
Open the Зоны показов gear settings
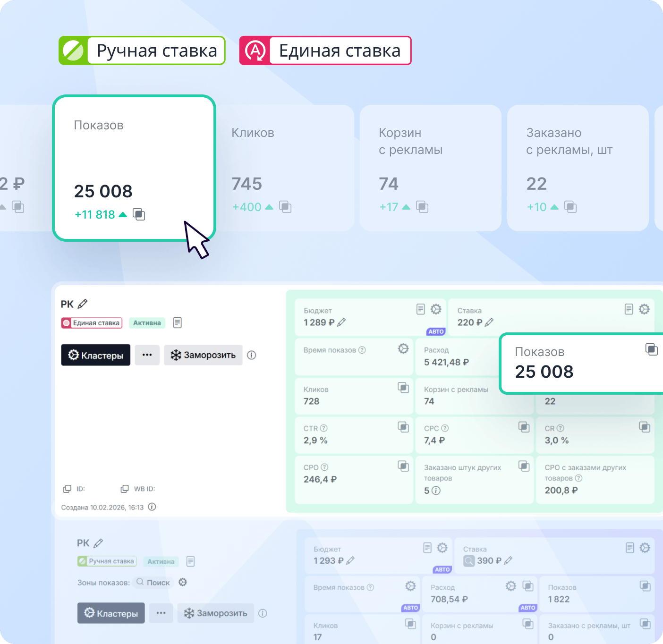(x=183, y=582)
